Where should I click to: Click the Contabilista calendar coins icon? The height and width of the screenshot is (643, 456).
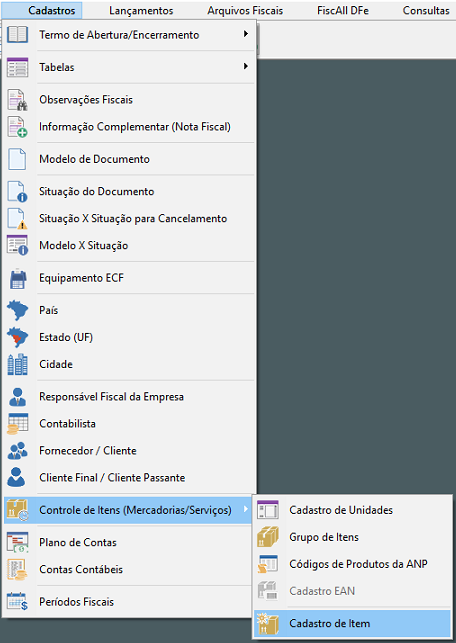point(17,424)
